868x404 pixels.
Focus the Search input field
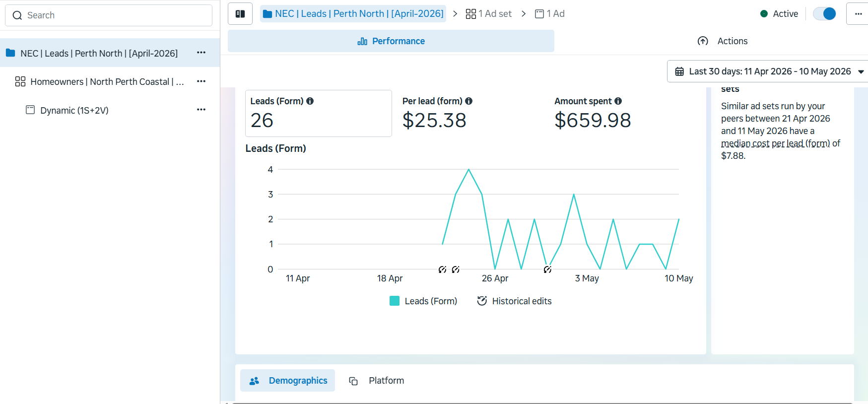(109, 15)
